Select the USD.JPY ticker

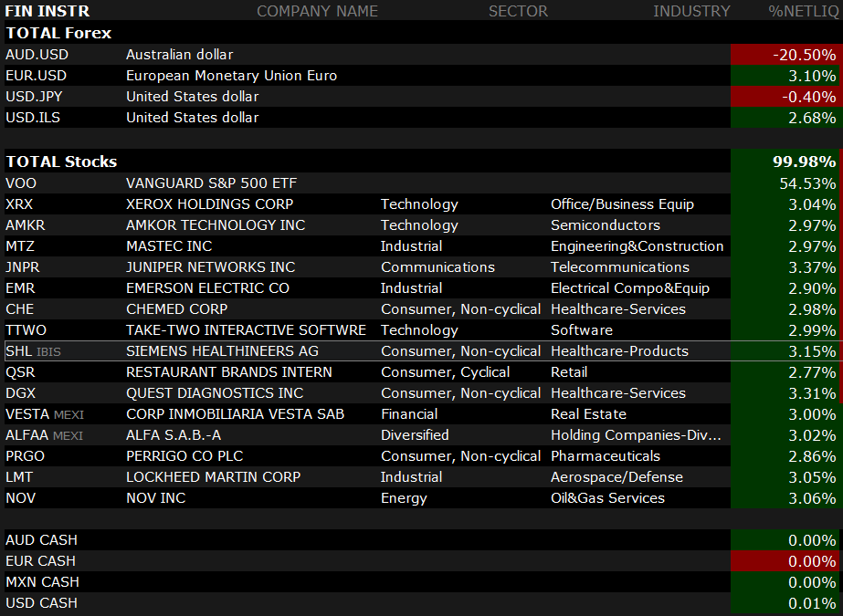34,96
